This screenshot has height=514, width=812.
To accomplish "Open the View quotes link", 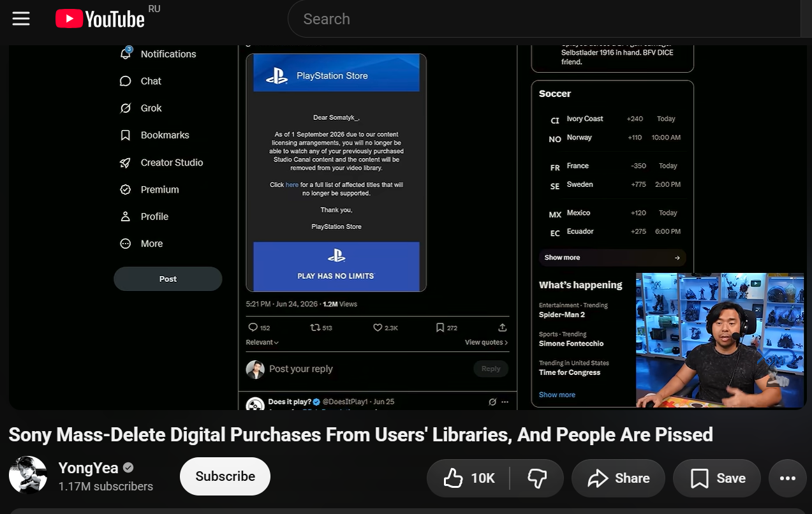I will (x=486, y=342).
